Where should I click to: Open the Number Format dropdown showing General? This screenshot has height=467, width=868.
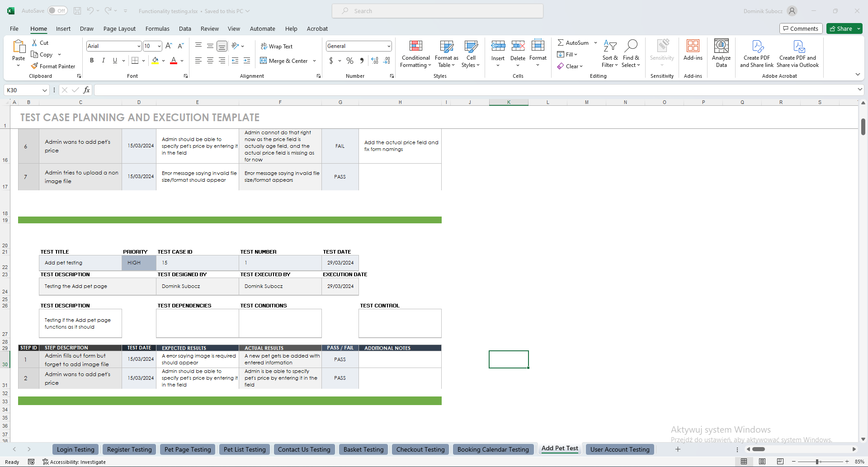tap(359, 46)
